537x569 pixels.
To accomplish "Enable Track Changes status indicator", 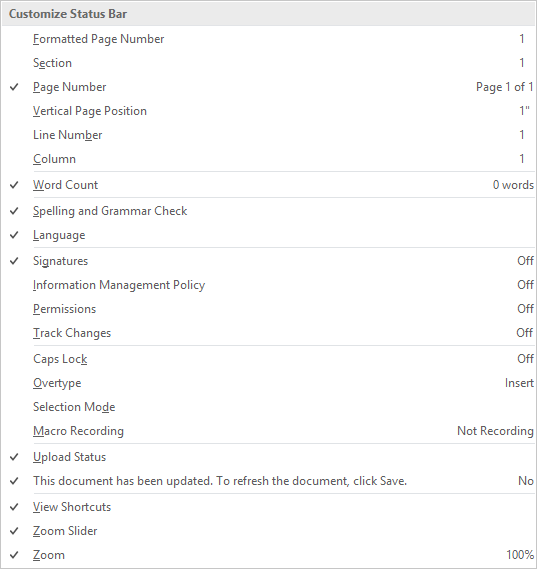I will click(268, 333).
